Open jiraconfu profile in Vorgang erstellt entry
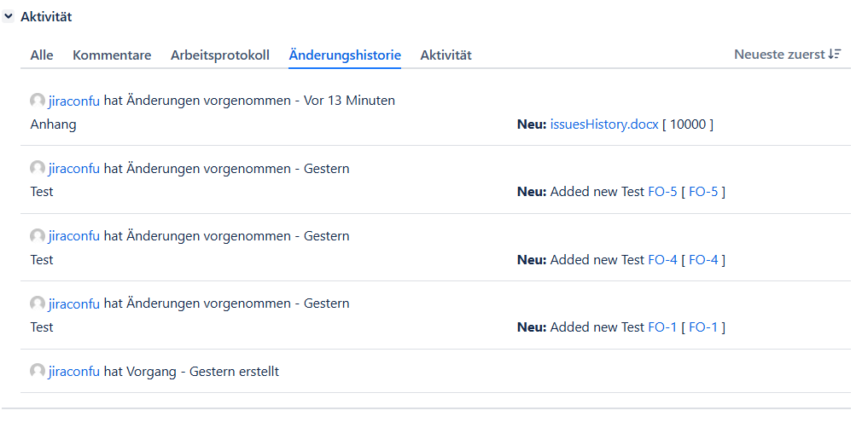 pos(74,372)
